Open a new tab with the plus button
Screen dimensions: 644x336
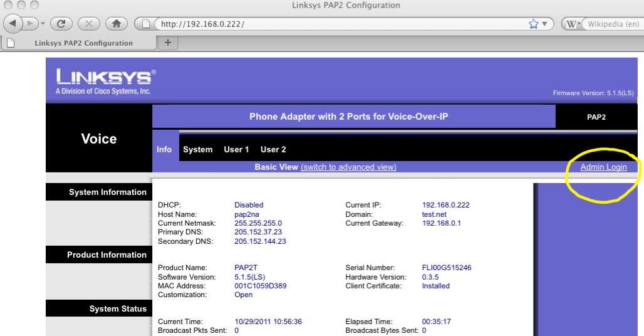click(x=167, y=42)
